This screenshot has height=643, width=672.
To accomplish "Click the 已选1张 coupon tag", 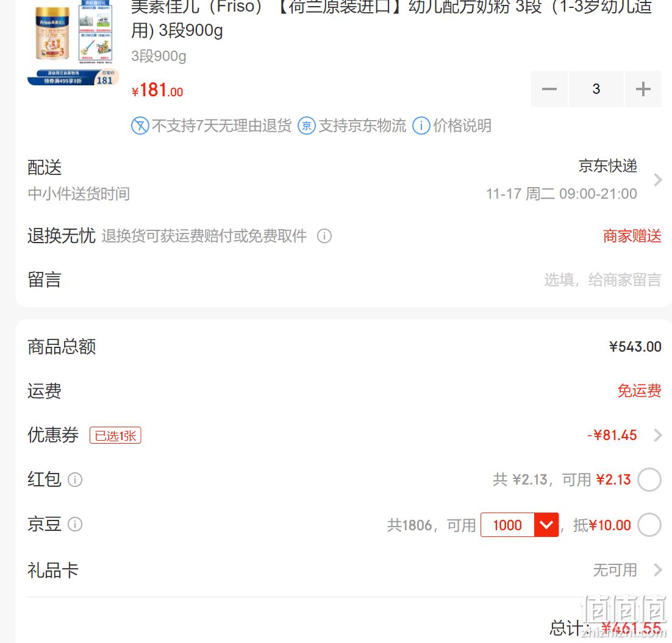I will [115, 436].
